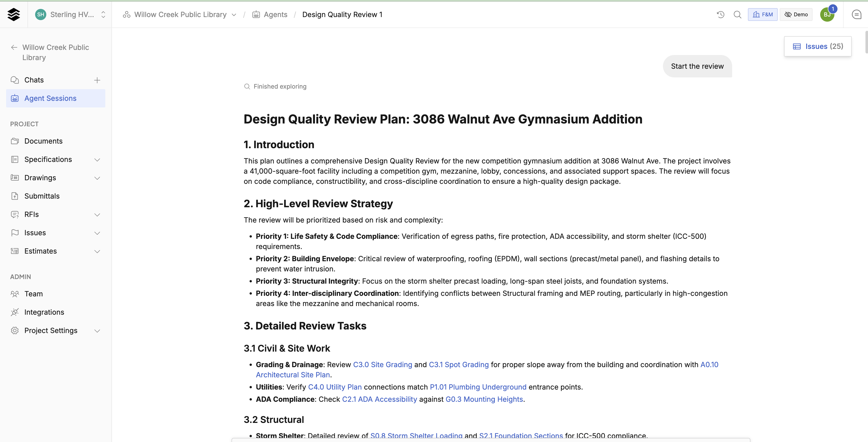868x442 pixels.
Task: Expand the Issues sidebar chevron
Action: (97, 233)
